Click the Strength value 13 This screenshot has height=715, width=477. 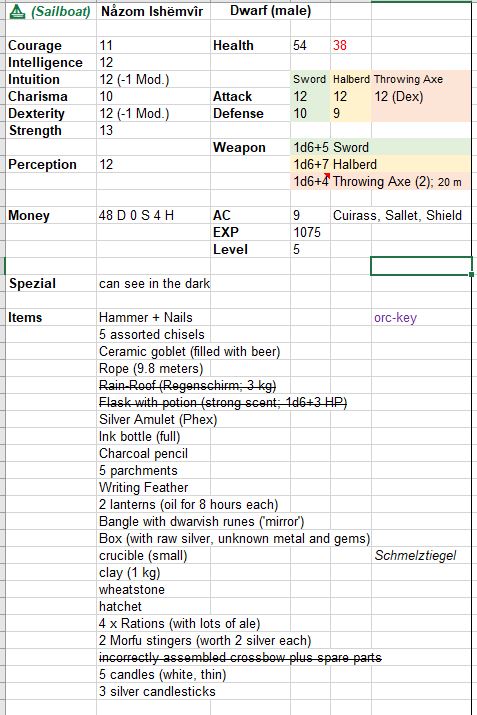click(x=106, y=130)
